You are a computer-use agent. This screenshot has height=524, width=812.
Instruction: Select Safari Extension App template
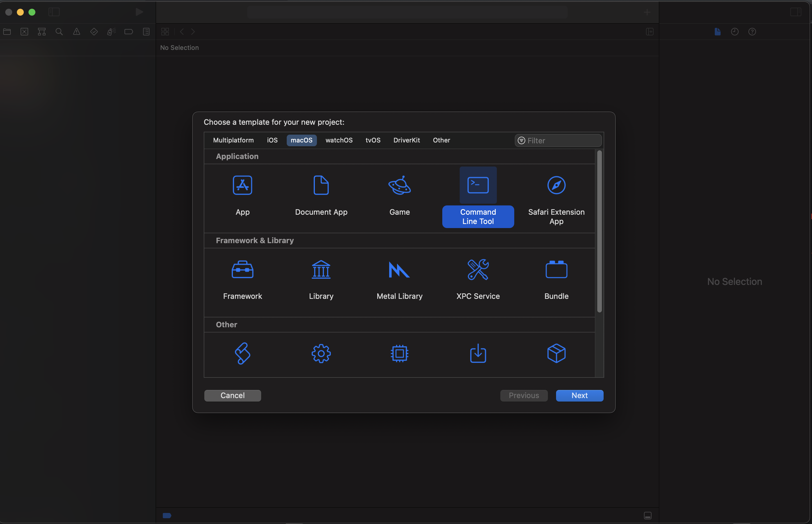pyautogui.click(x=556, y=185)
